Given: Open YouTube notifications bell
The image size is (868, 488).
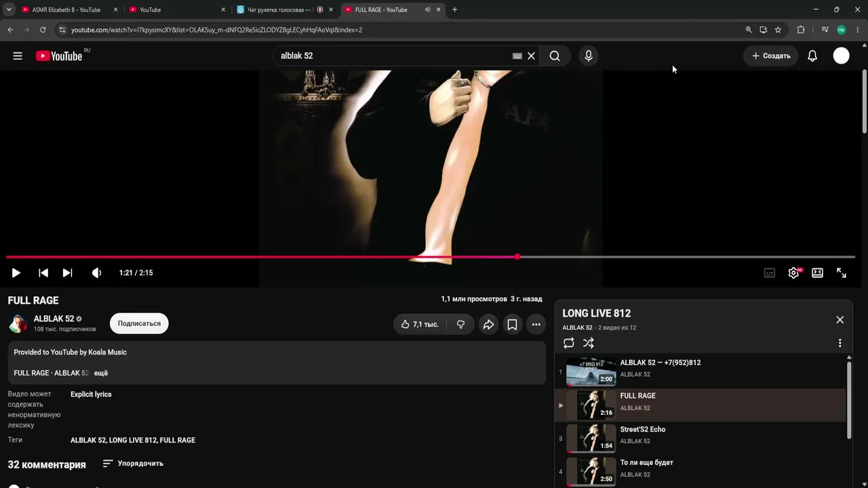Looking at the screenshot, I should (812, 56).
